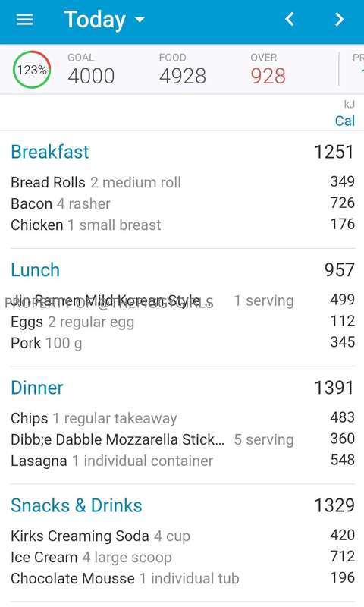Go to next day with right arrow
This screenshot has height=607, width=364.
[x=339, y=19]
